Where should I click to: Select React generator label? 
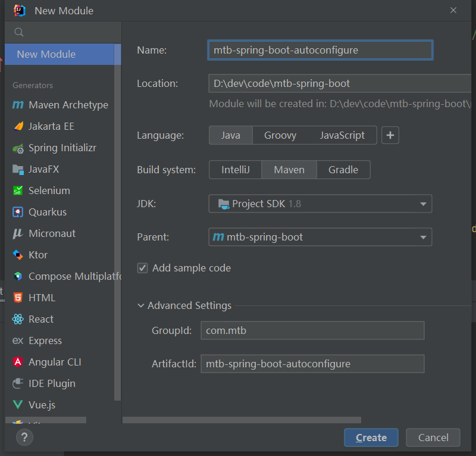tap(41, 319)
